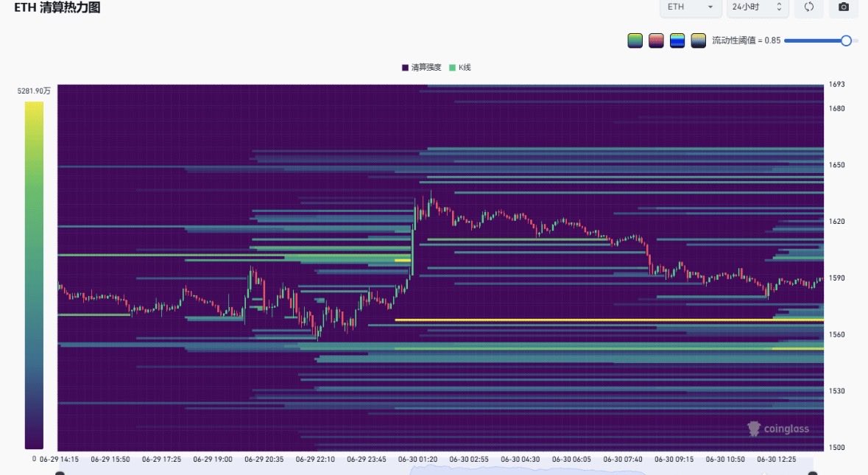Select the blue color scheme swatch
This screenshot has height=475, width=868.
pos(677,41)
